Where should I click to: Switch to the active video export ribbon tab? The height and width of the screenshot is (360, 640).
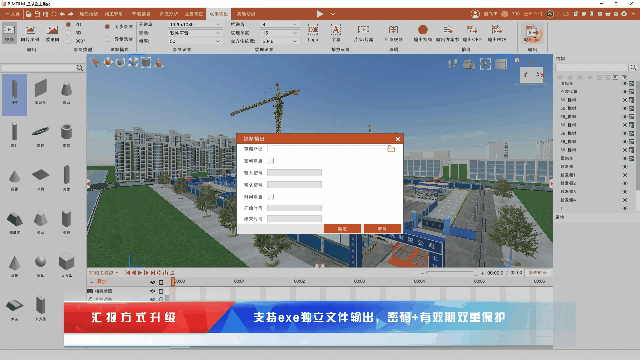[218, 14]
